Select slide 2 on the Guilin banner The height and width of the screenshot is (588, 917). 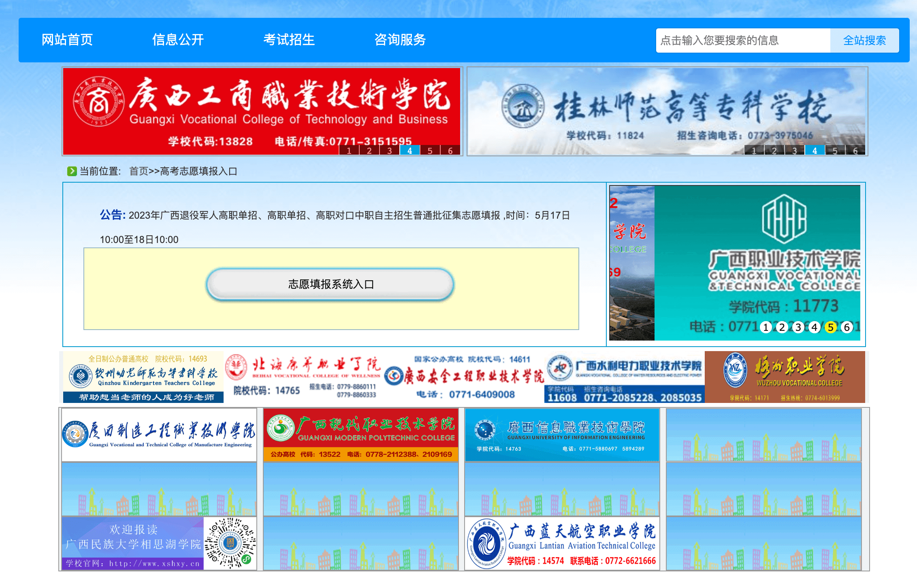(774, 150)
